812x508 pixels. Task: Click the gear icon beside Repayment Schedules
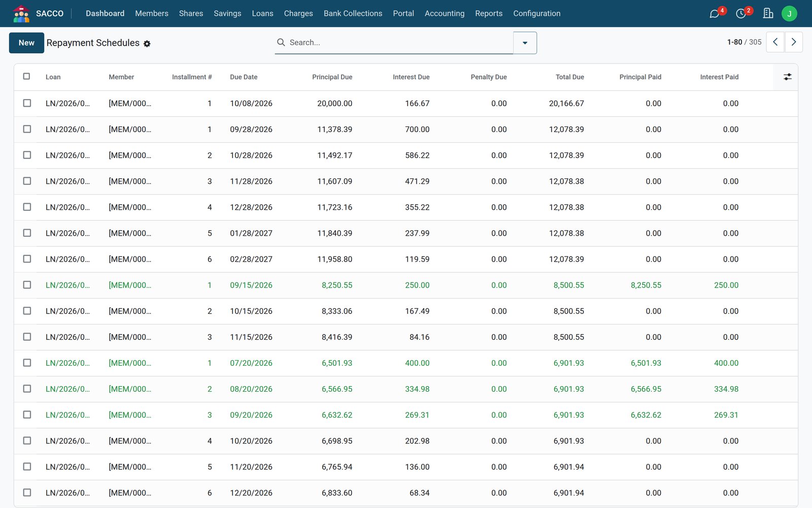(147, 44)
